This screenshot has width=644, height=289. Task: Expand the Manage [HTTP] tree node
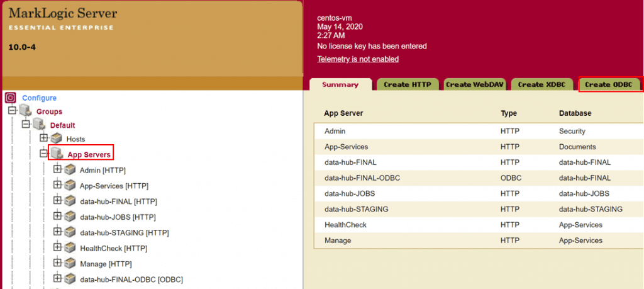pyautogui.click(x=57, y=263)
